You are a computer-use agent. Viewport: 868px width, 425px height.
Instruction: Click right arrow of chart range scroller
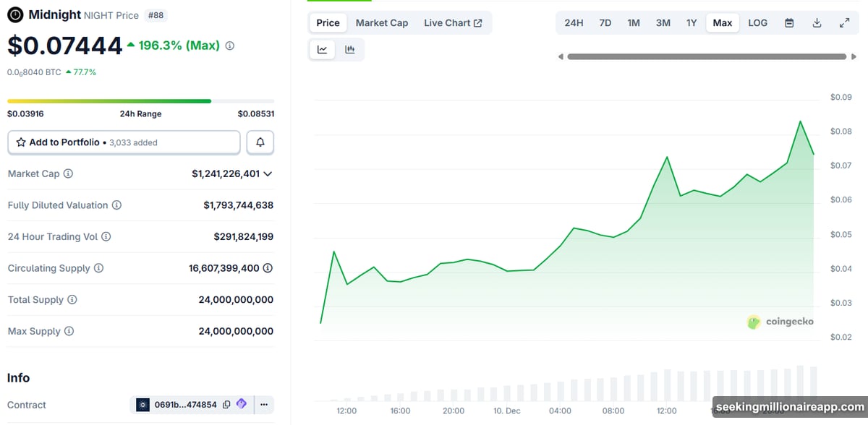pyautogui.click(x=854, y=56)
